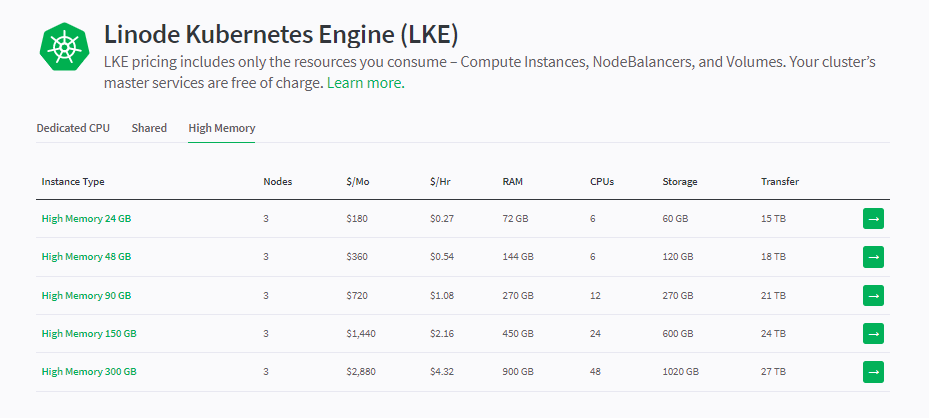The width and height of the screenshot is (929, 418).
Task: Click the 450 GB RAM value
Action: (x=518, y=333)
